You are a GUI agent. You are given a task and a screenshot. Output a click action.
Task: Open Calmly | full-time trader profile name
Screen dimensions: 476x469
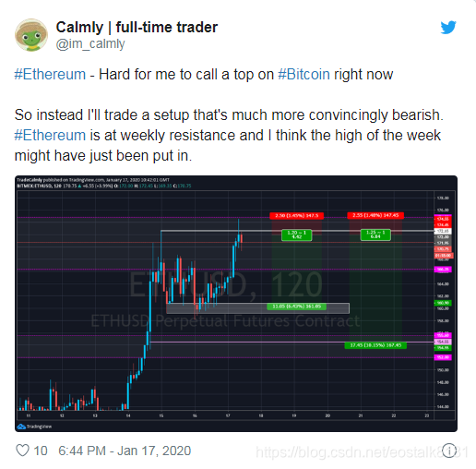137,28
